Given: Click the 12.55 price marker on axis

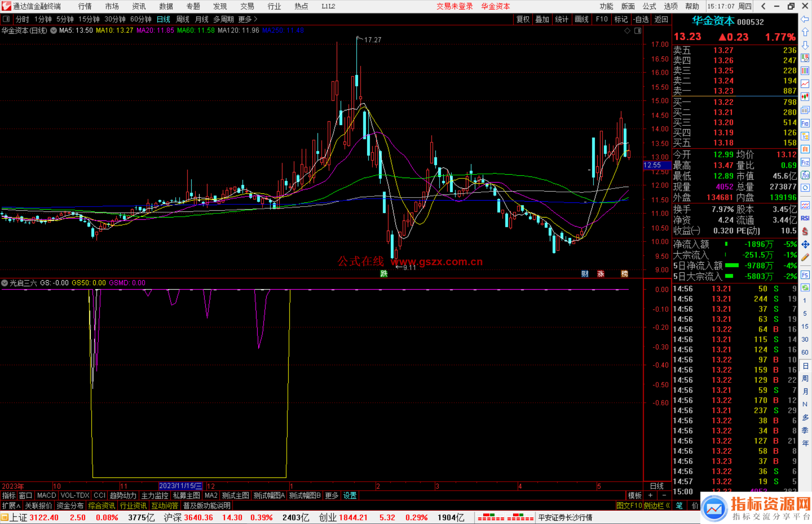Looking at the screenshot, I should [657, 165].
